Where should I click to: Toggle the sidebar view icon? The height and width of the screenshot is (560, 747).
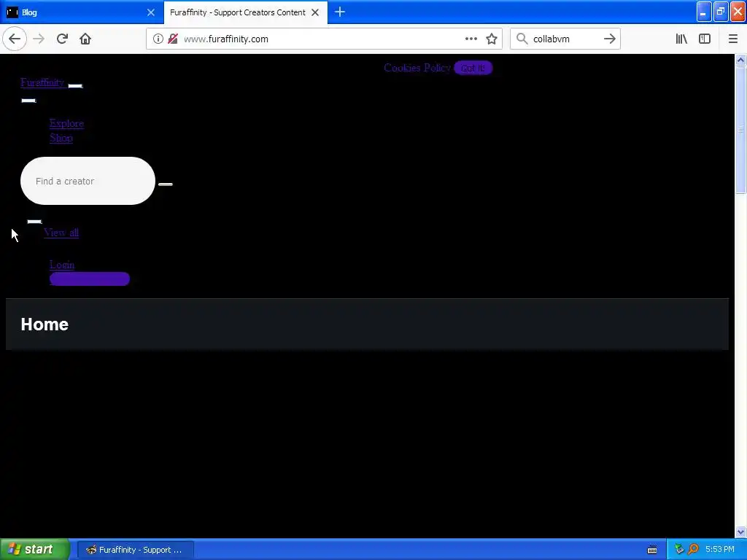[x=705, y=39]
